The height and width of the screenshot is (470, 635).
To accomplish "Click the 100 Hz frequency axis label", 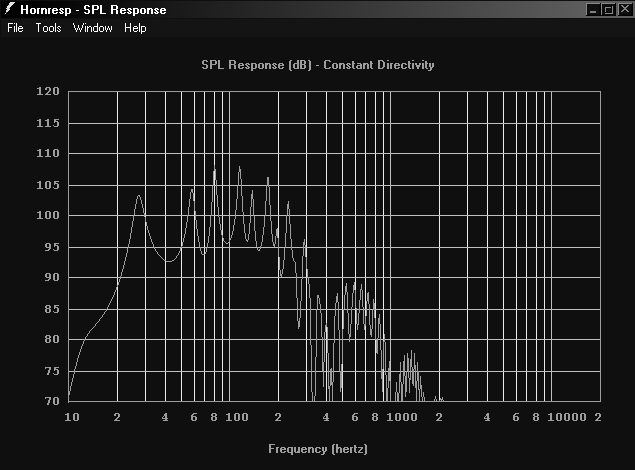I will tap(237, 417).
